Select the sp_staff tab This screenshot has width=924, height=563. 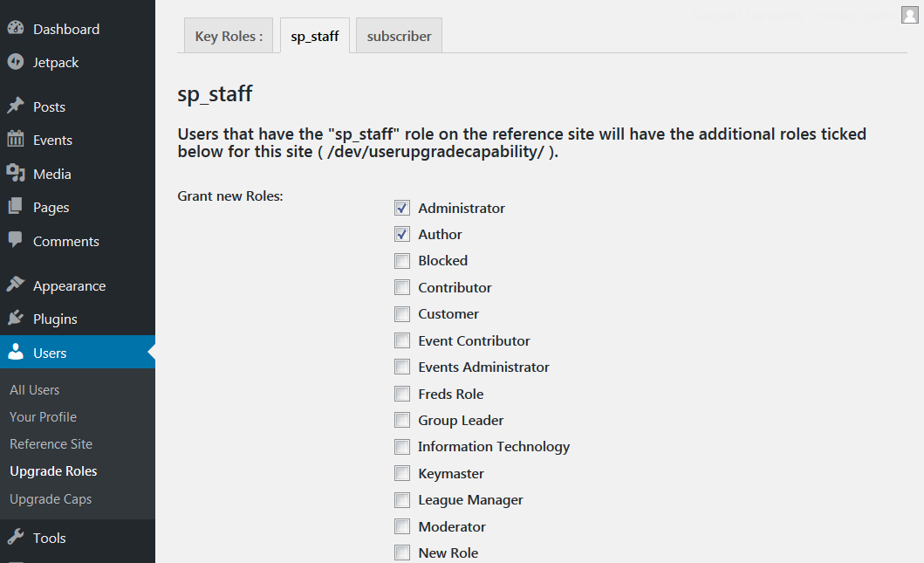pos(315,36)
